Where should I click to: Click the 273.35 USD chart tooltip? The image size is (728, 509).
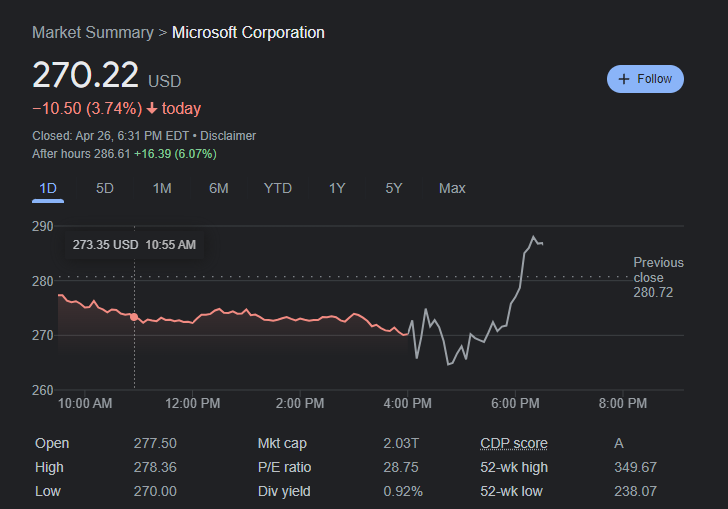tap(134, 244)
